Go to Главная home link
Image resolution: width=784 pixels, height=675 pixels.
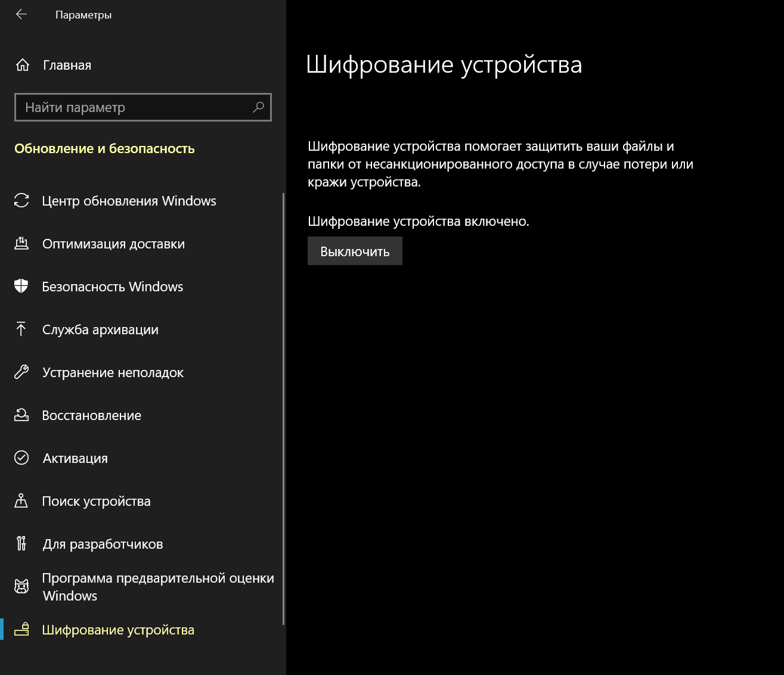67,66
